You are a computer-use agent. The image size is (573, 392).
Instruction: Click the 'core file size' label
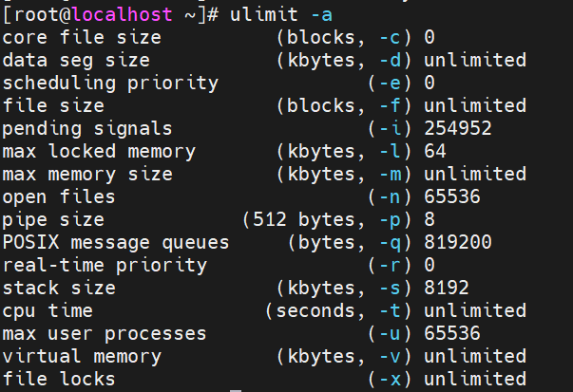pos(82,37)
